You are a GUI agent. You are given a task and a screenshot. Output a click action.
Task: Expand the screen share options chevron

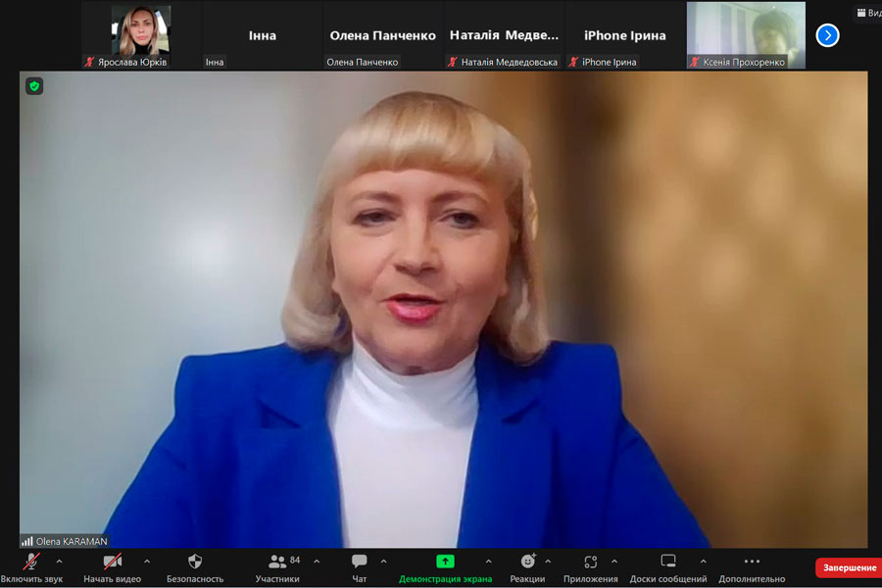pos(488,562)
